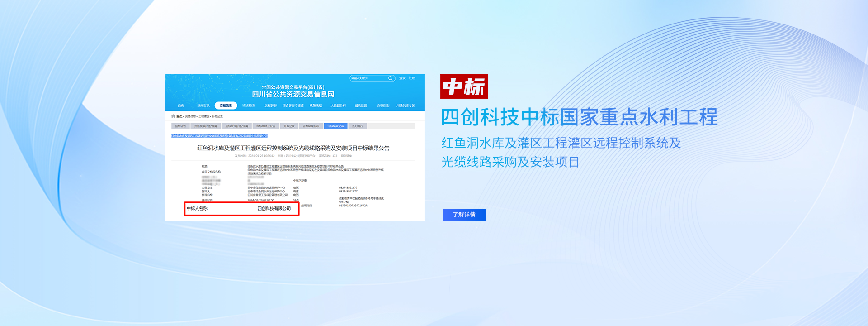The width and height of the screenshot is (868, 326).
Task: Switch to the 签约履行 tab
Action: [357, 126]
